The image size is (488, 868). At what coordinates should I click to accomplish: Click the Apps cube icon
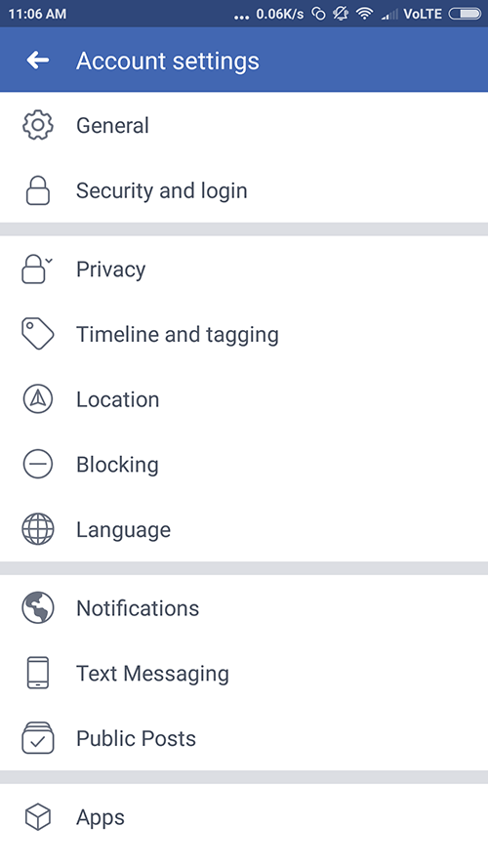click(x=38, y=817)
